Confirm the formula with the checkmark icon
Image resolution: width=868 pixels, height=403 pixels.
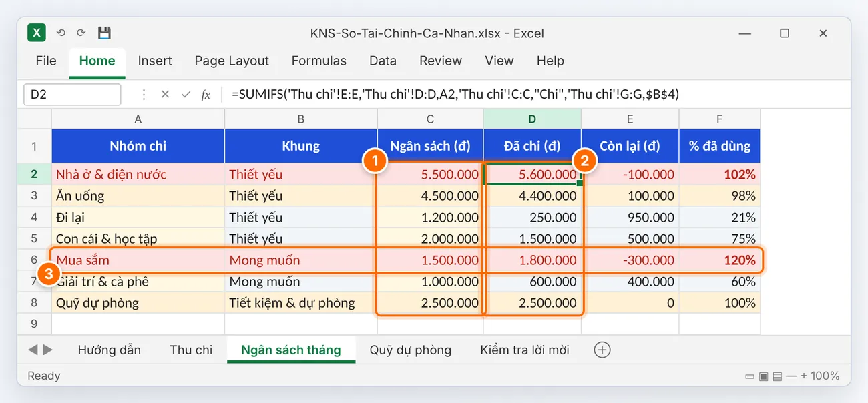[x=186, y=95]
